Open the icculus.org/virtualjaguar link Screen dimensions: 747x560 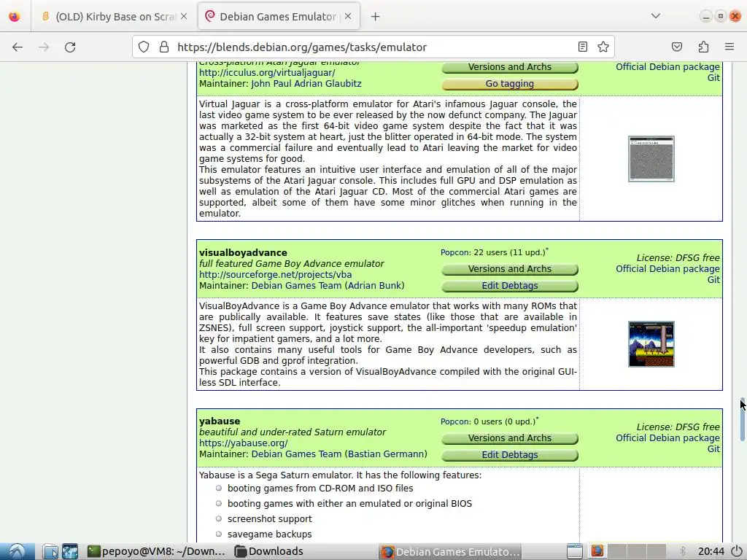pyautogui.click(x=267, y=73)
